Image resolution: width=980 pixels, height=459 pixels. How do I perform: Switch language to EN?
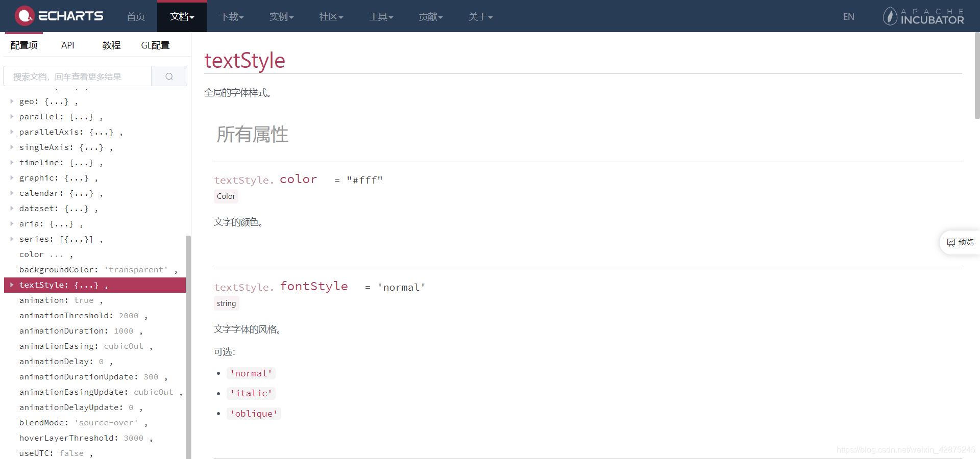coord(848,17)
